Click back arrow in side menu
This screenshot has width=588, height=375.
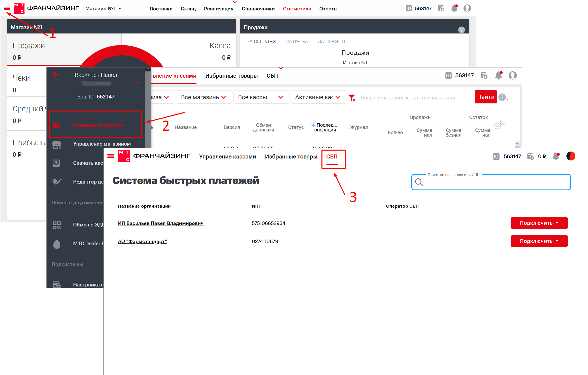click(56, 75)
